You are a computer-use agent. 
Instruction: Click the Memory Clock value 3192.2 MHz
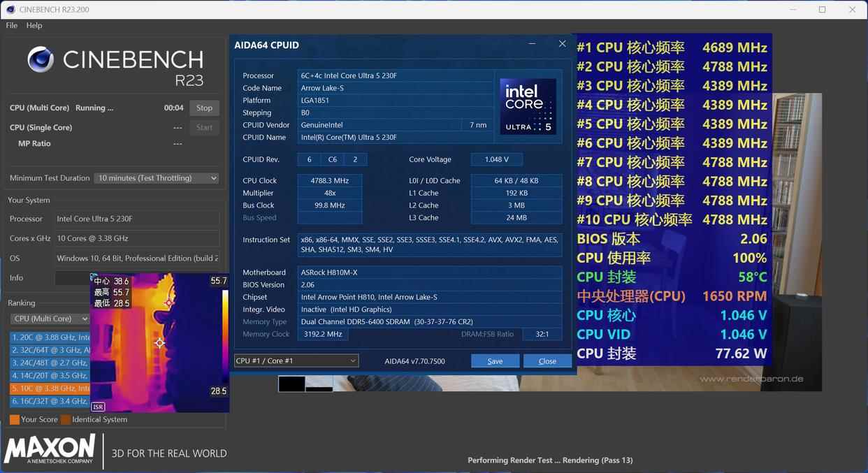coord(323,334)
